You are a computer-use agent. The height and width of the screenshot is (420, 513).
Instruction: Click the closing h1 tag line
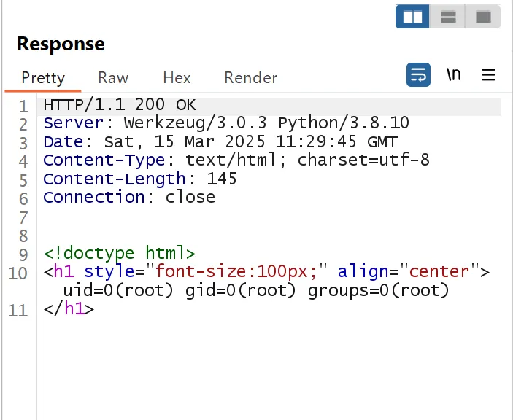click(x=69, y=308)
